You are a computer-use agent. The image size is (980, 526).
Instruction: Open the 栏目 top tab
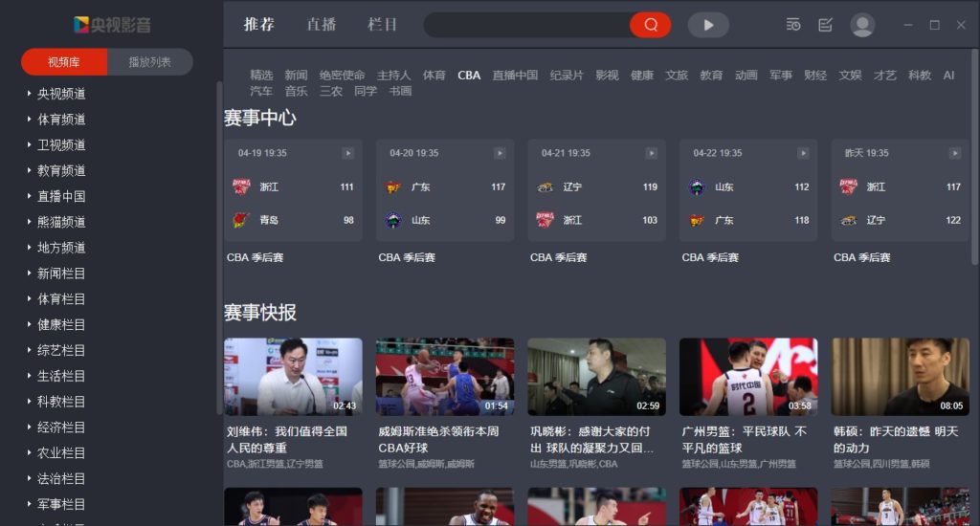pyautogui.click(x=383, y=24)
